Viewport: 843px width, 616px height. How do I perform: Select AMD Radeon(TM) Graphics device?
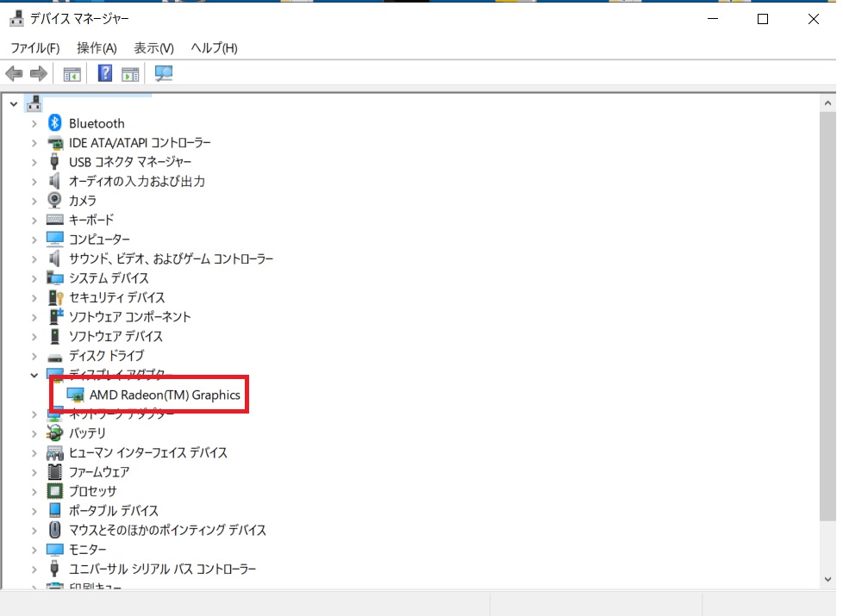click(165, 395)
